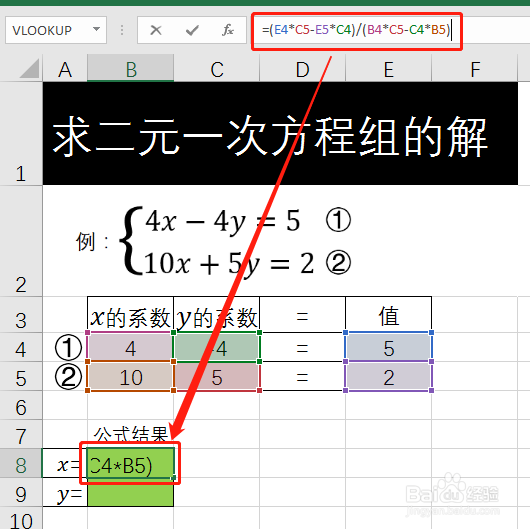Click cell A4 with circled 1
530x529 pixels.
pyautogui.click(x=65, y=347)
